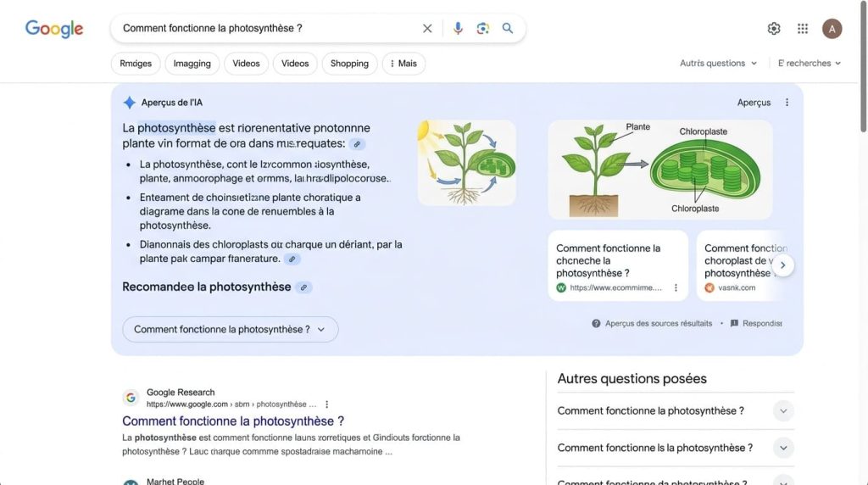868x485 pixels.
Task: Open the Plante and Chloroplaste diagram thumbnail
Action: (659, 170)
